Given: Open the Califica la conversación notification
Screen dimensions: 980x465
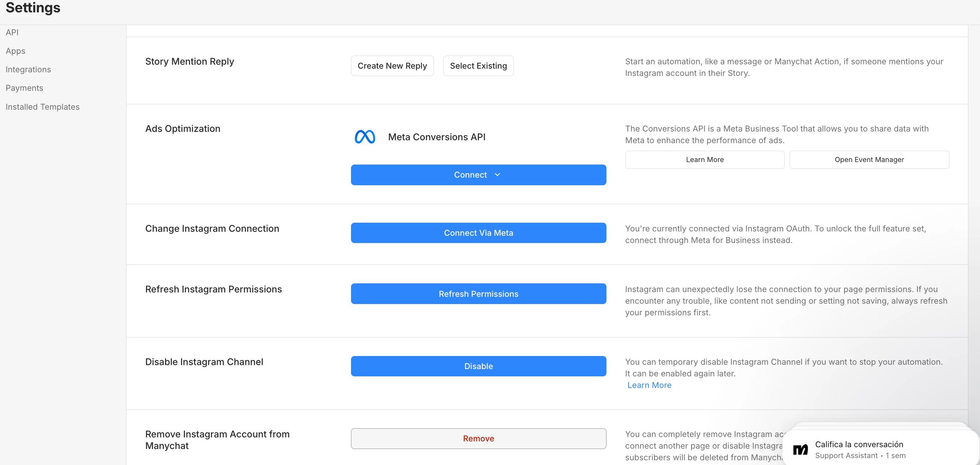Looking at the screenshot, I should [859, 444].
